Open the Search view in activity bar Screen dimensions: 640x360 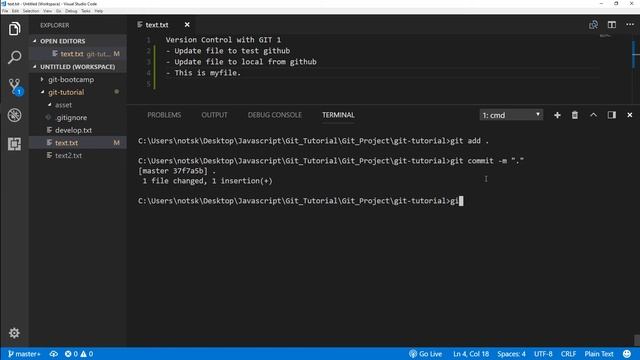click(x=14, y=57)
